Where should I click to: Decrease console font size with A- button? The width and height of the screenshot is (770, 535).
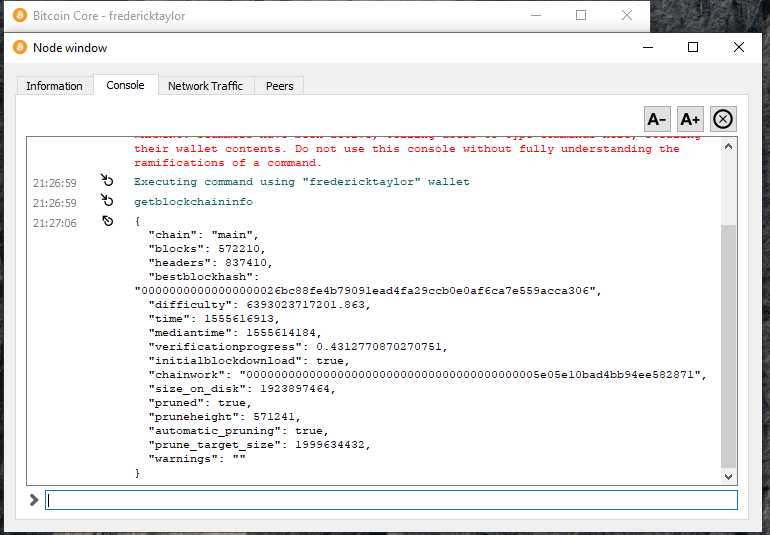click(x=657, y=119)
